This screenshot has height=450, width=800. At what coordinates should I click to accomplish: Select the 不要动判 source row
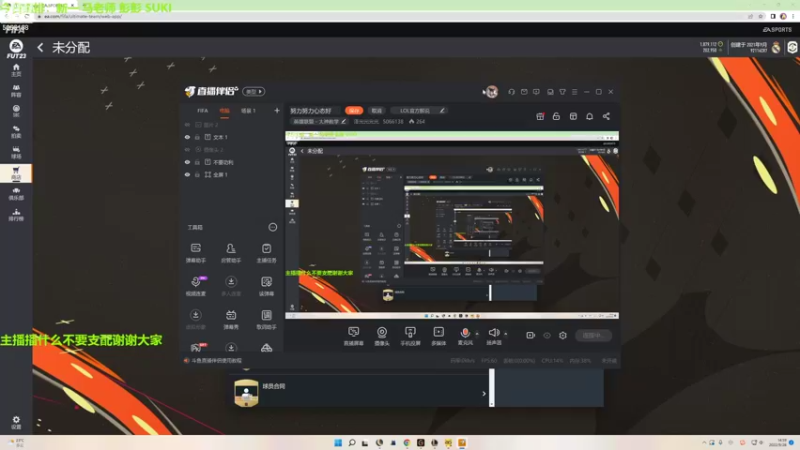click(x=231, y=162)
